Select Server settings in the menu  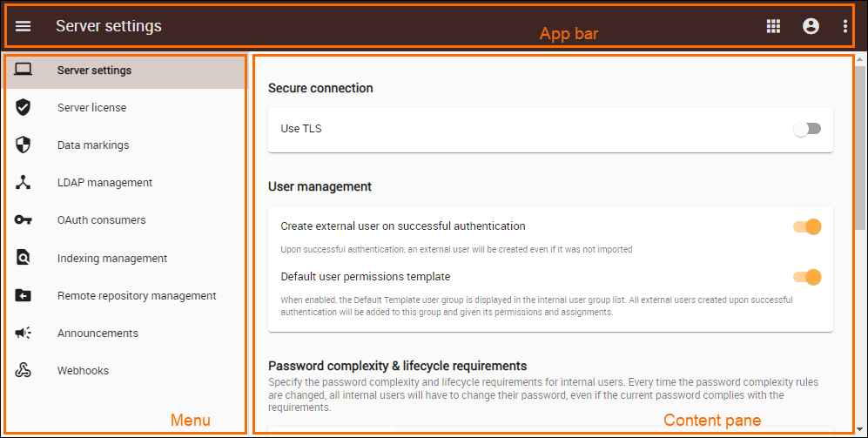click(x=94, y=70)
